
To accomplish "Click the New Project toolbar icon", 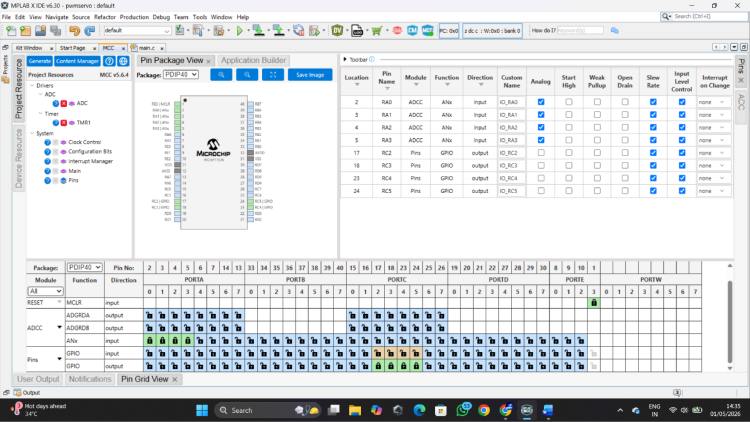I will coord(25,31).
